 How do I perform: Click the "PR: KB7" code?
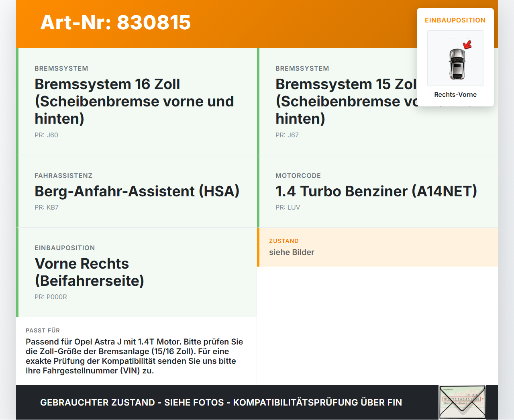click(x=47, y=207)
